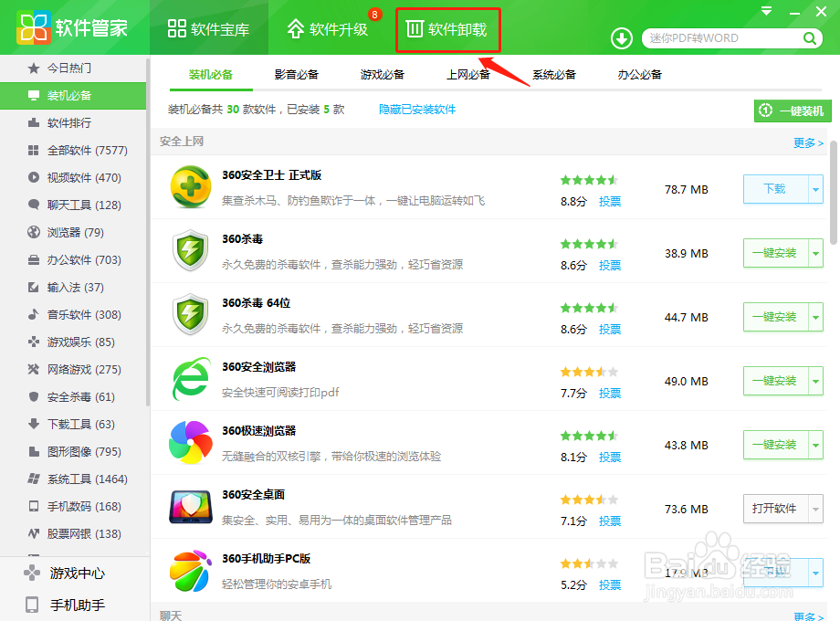Expand install options arrow for 360杀毒 64位
Screen dimensions: 840x621
[x=816, y=317]
